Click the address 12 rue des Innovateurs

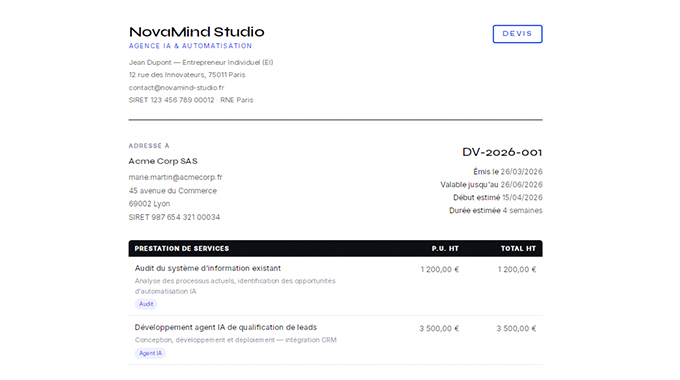[x=187, y=75]
